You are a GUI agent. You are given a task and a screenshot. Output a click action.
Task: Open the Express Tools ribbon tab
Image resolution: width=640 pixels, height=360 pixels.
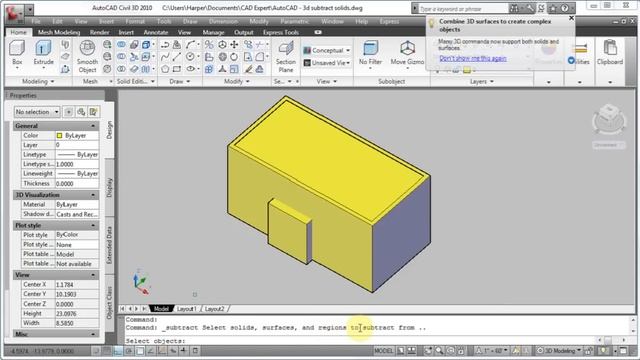pos(281,32)
